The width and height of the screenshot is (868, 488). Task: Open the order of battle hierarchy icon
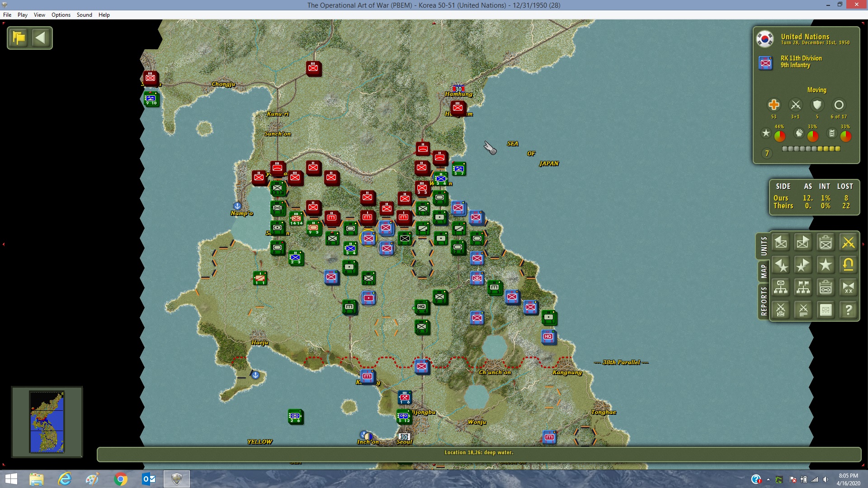point(781,287)
